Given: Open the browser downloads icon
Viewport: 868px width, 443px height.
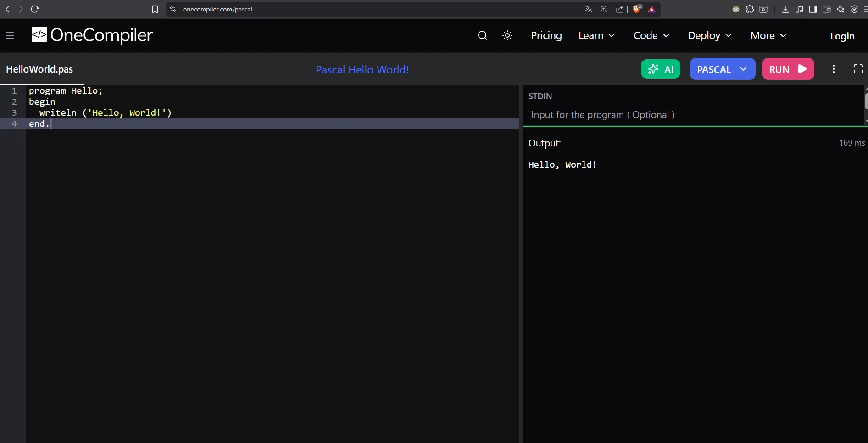Looking at the screenshot, I should click(785, 9).
